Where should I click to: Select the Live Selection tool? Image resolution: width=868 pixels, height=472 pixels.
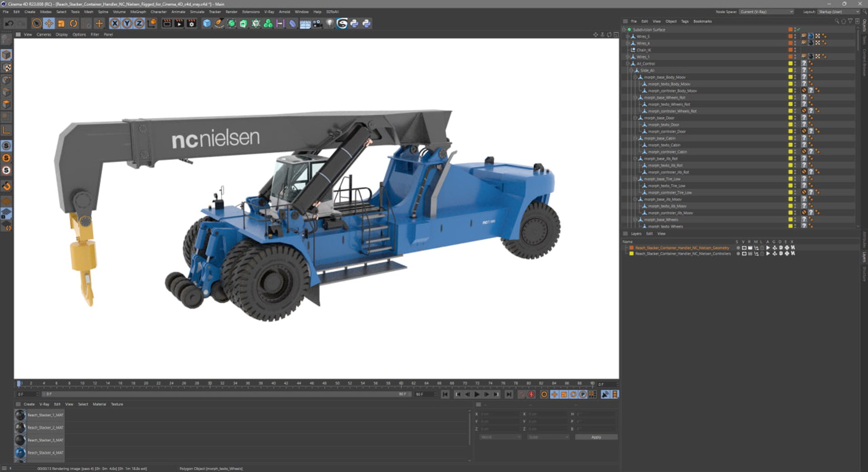pos(37,24)
